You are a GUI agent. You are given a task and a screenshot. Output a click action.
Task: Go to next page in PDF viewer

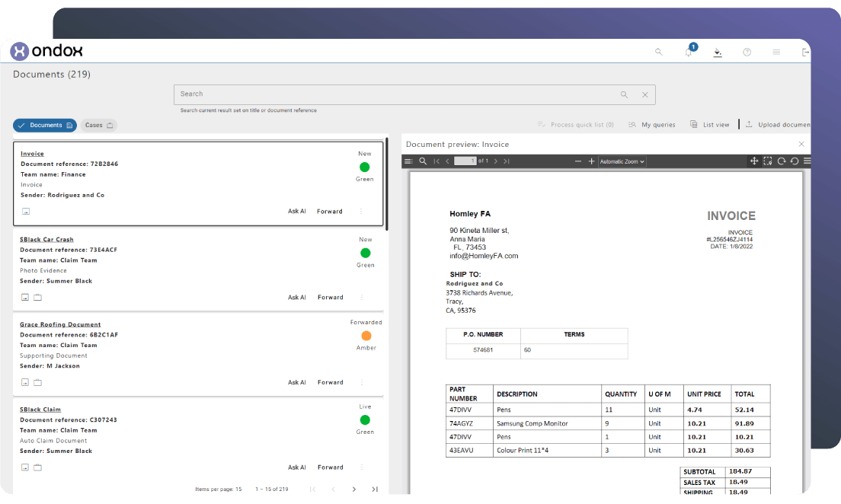(x=496, y=161)
